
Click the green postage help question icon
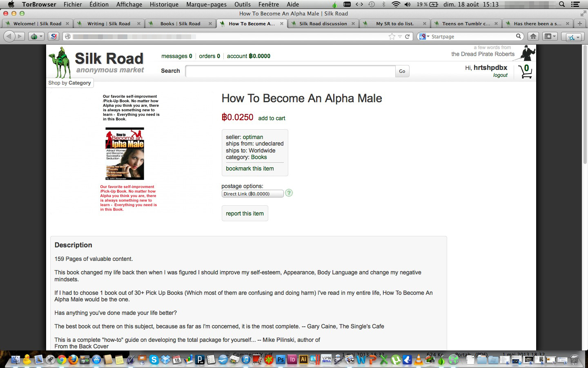(x=289, y=193)
